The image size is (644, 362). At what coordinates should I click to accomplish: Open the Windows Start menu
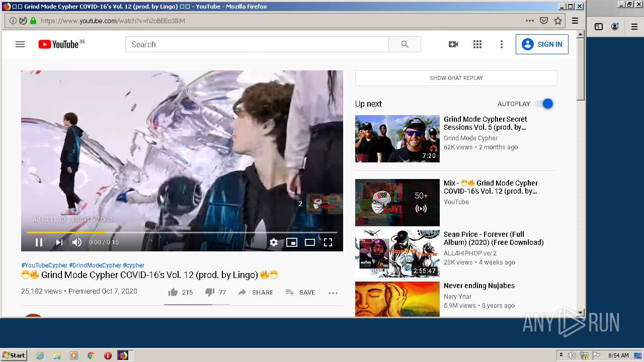[x=14, y=355]
